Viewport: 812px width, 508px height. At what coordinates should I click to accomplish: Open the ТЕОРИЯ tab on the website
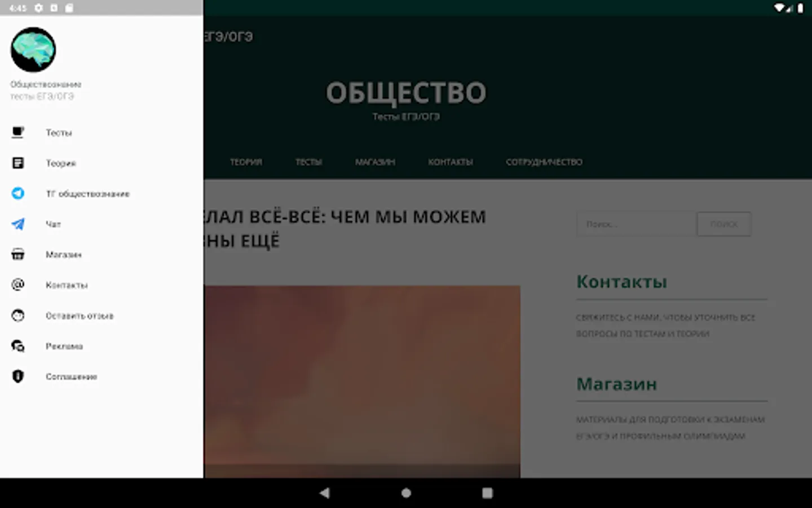tap(246, 162)
